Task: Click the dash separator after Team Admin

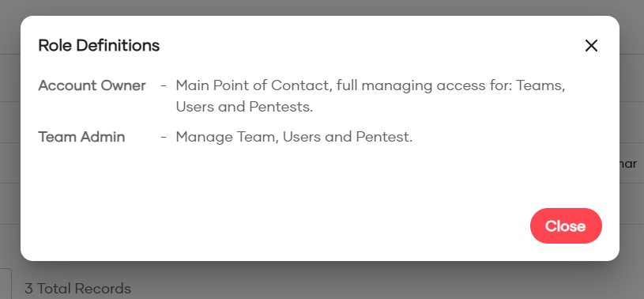Action: (x=164, y=138)
